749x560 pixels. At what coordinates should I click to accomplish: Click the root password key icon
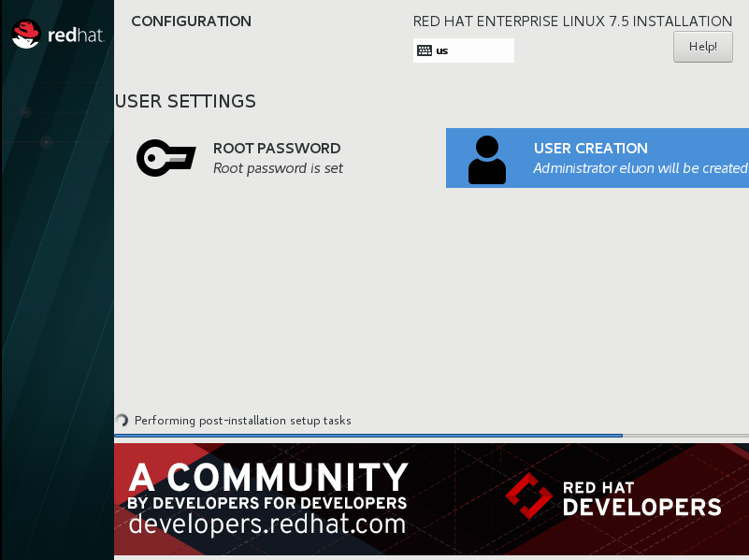point(166,158)
